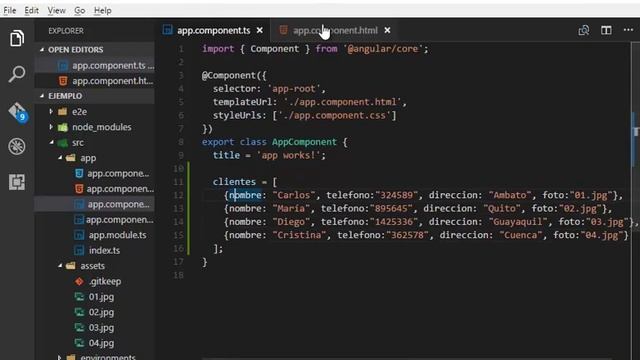Open the Explorer view in activity bar

[17, 39]
